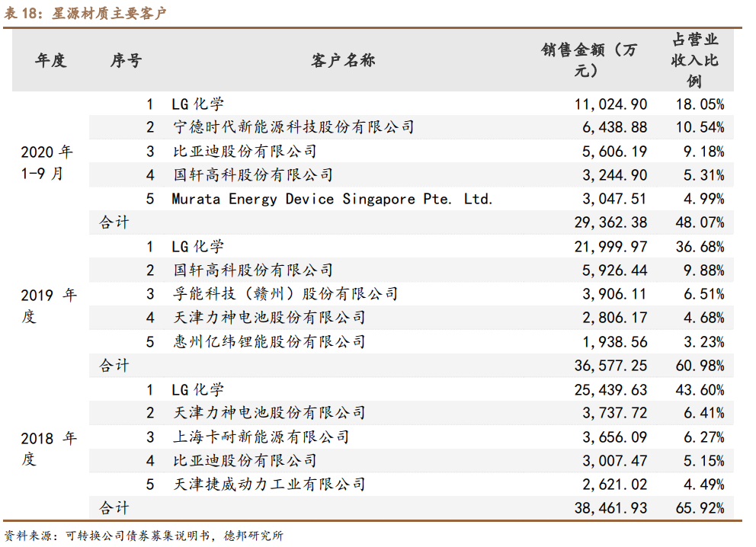
Task: Click the table title 表18：星源材质主要客户
Action: [x=85, y=12]
